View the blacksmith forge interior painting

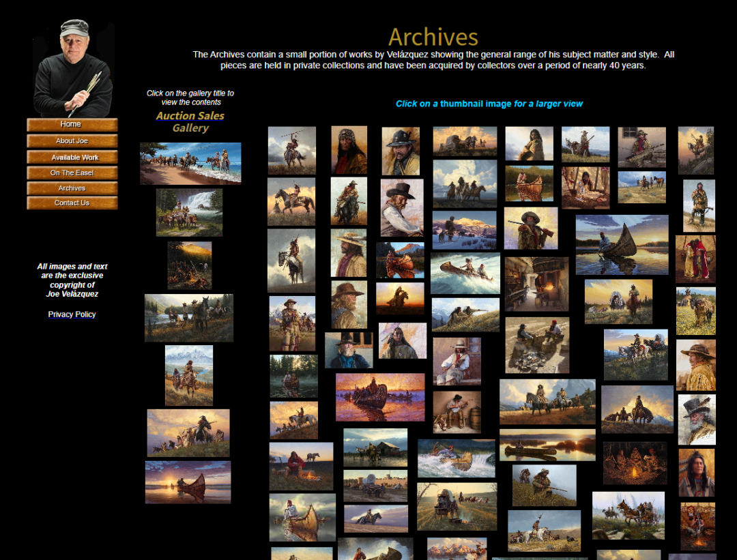click(537, 284)
